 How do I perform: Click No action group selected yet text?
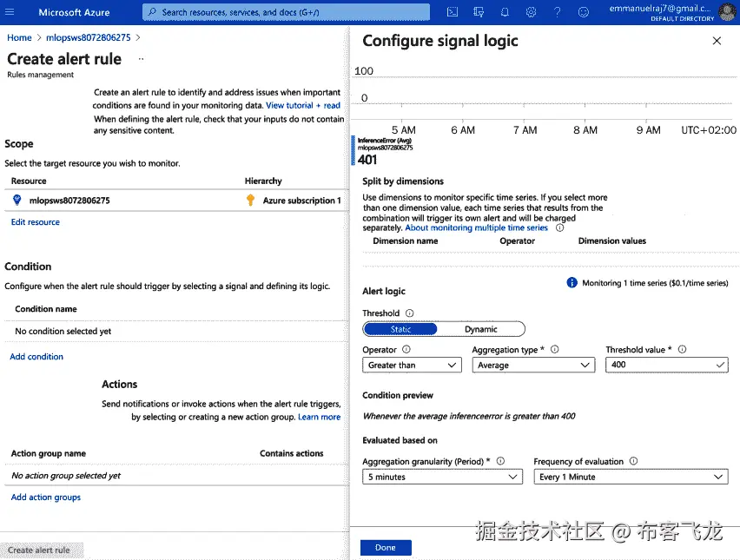[66, 476]
